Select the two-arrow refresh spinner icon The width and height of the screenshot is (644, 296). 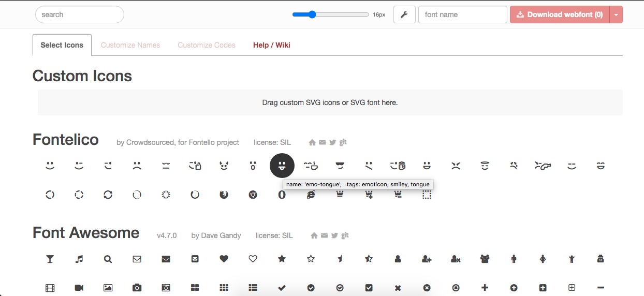[x=108, y=195]
